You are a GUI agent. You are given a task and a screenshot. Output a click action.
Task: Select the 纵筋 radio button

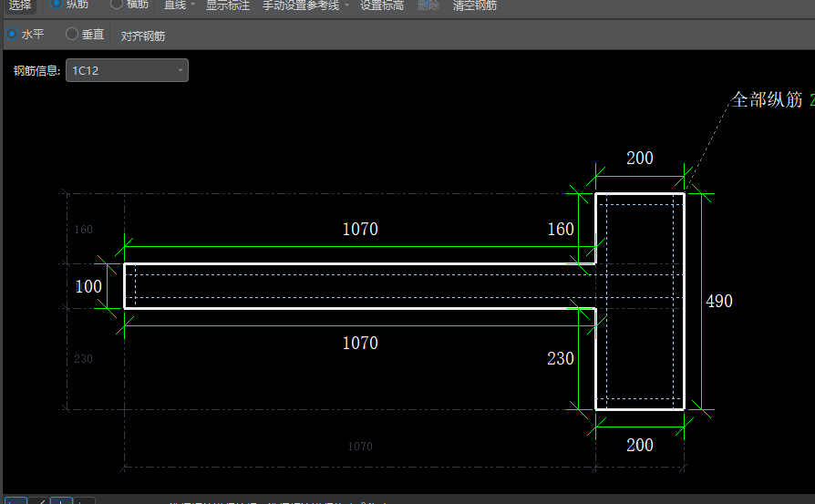(58, 5)
